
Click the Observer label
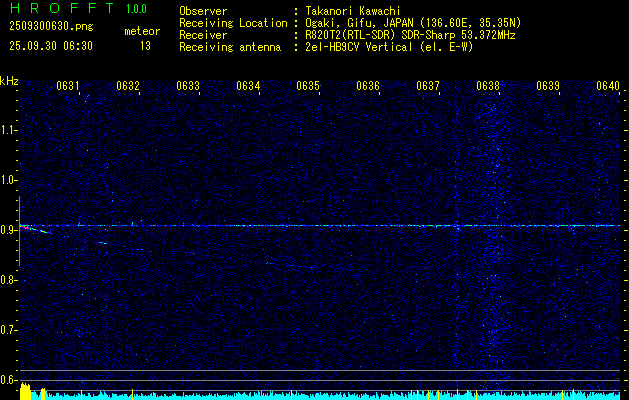[x=203, y=11]
